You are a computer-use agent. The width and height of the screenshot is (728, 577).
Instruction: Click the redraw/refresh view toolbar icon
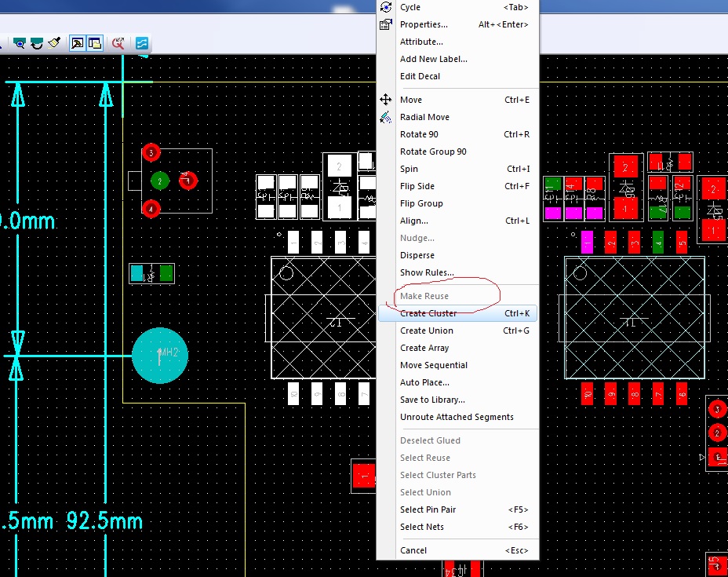coord(36,43)
